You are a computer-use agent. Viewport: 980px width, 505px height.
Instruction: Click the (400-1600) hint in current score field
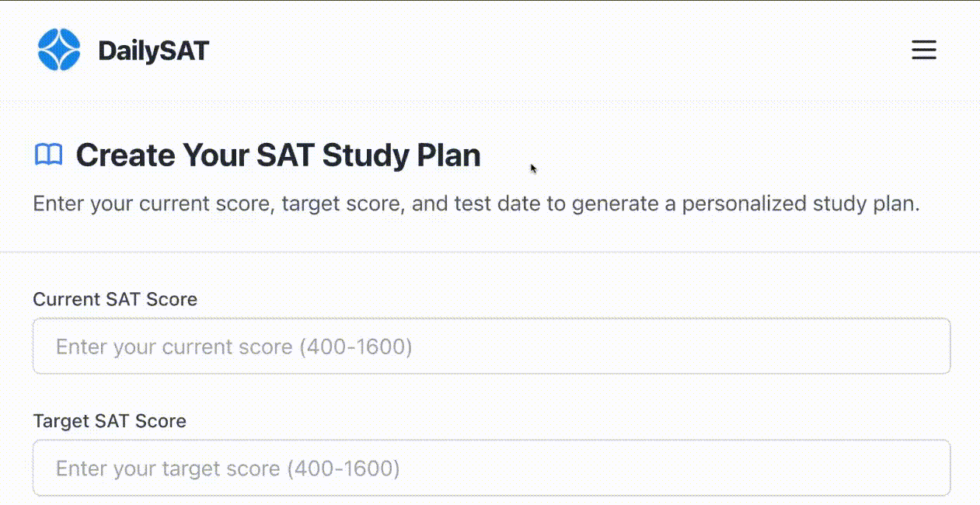click(356, 347)
